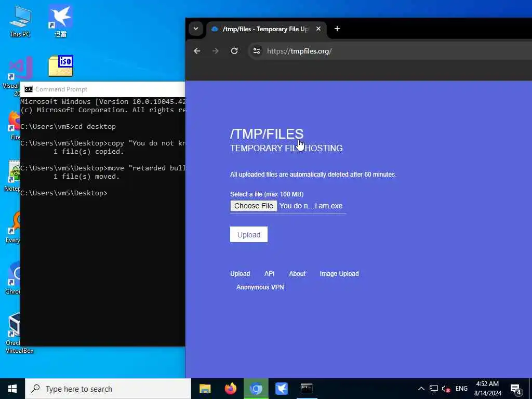Viewport: 532px width, 399px height.
Task: Open the network status tray icon
Action: 434,389
